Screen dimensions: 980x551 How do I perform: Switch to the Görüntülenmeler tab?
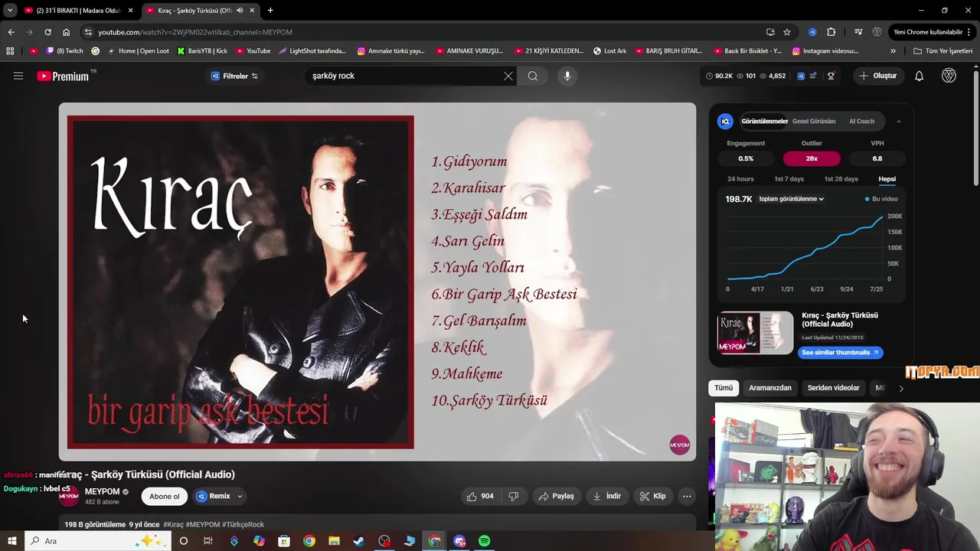[x=764, y=121]
